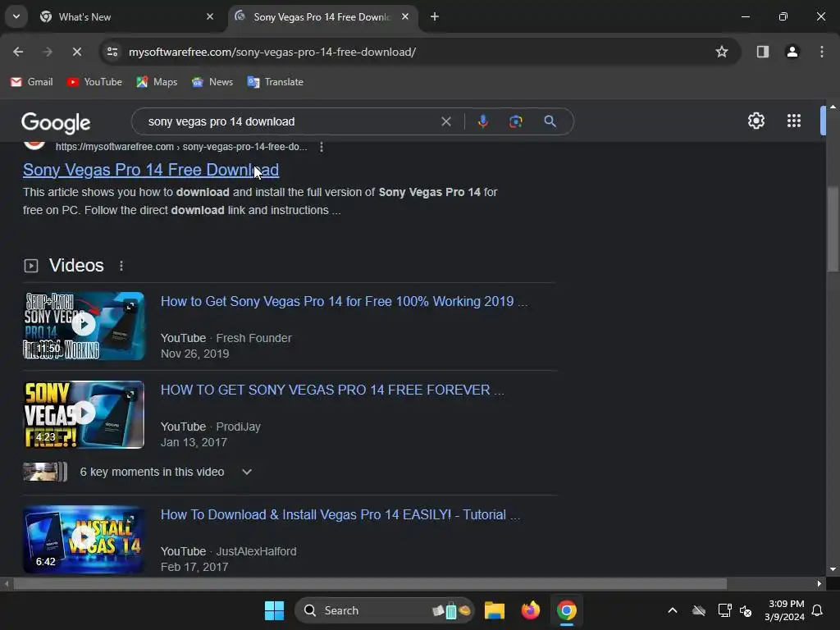Open 'HOW TO GET SONY VEGAS PRO 14 FREE FOREVER' link
The width and height of the screenshot is (840, 630).
[332, 390]
